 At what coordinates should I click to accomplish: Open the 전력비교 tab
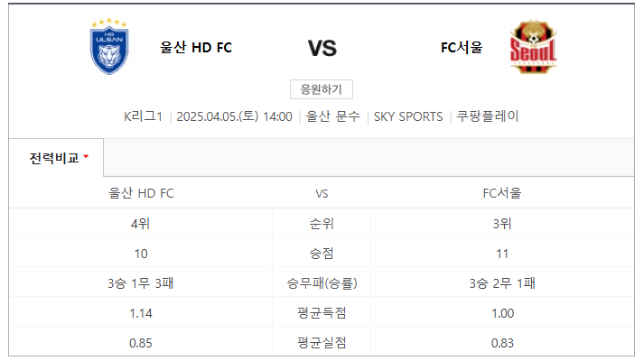[x=56, y=158]
